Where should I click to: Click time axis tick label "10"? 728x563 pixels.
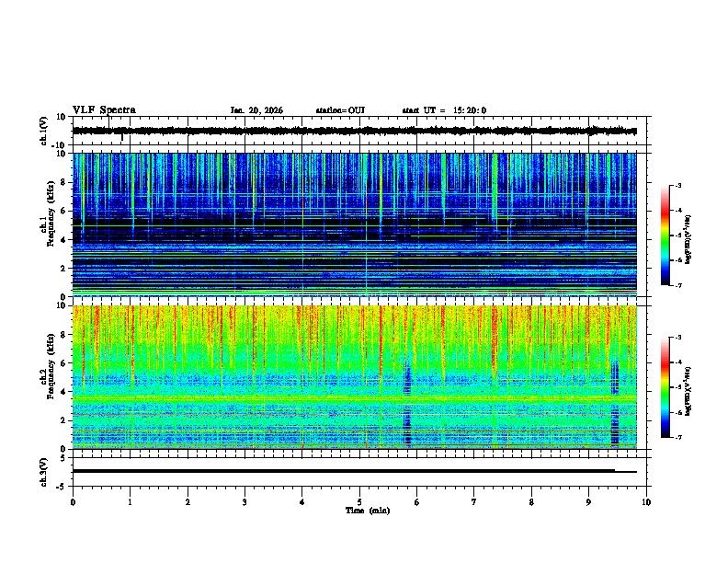click(x=646, y=502)
